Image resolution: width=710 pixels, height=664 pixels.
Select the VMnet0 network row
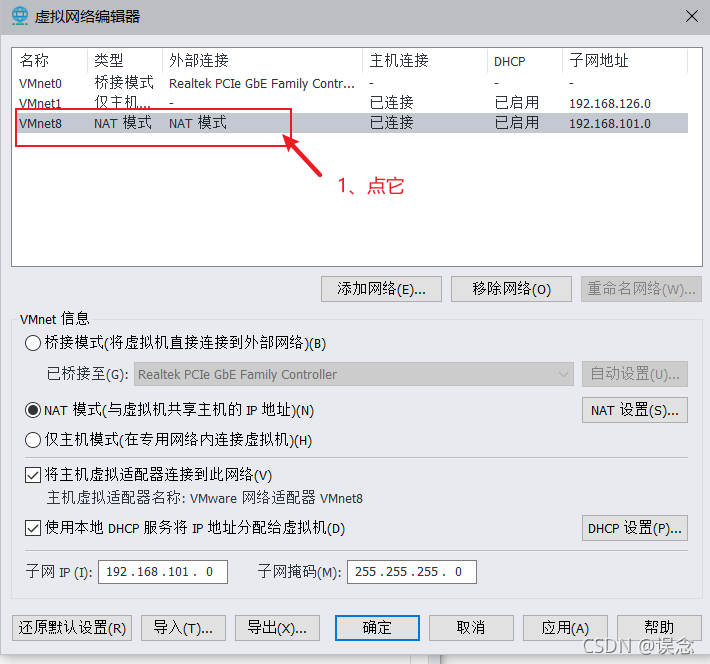click(x=350, y=83)
